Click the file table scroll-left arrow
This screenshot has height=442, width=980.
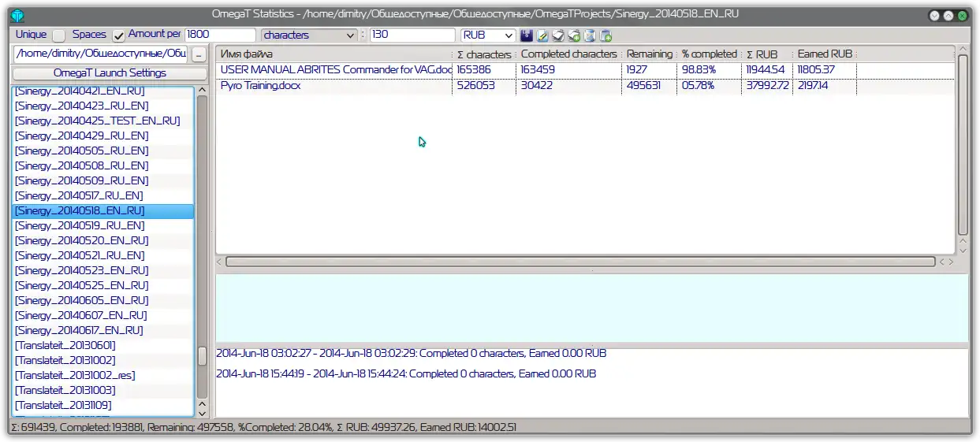tap(220, 262)
